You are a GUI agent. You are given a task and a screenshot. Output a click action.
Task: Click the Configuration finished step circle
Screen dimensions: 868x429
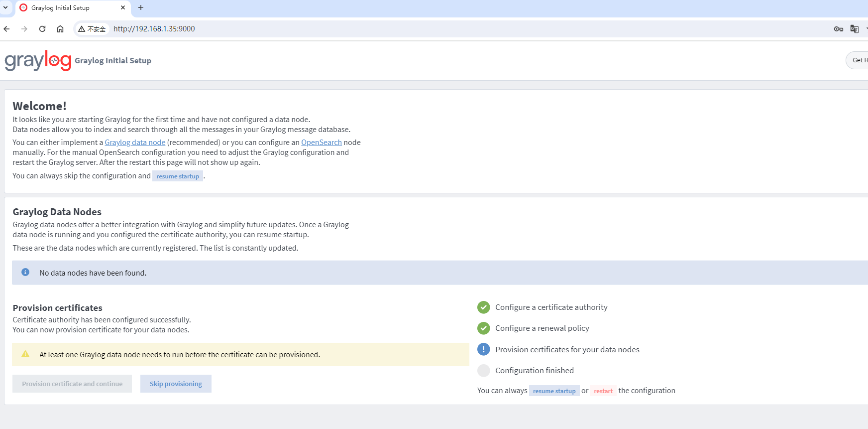tap(484, 371)
